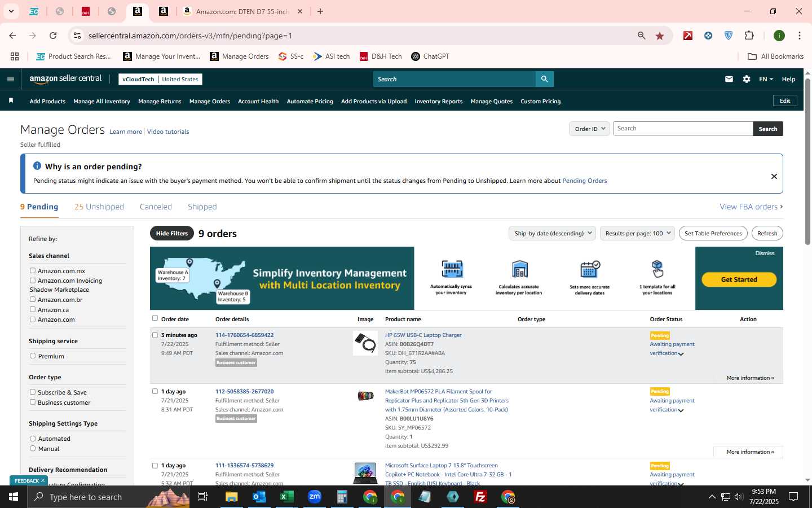This screenshot has height=508, width=812.
Task: Click Set Table Preferences
Action: tap(713, 233)
